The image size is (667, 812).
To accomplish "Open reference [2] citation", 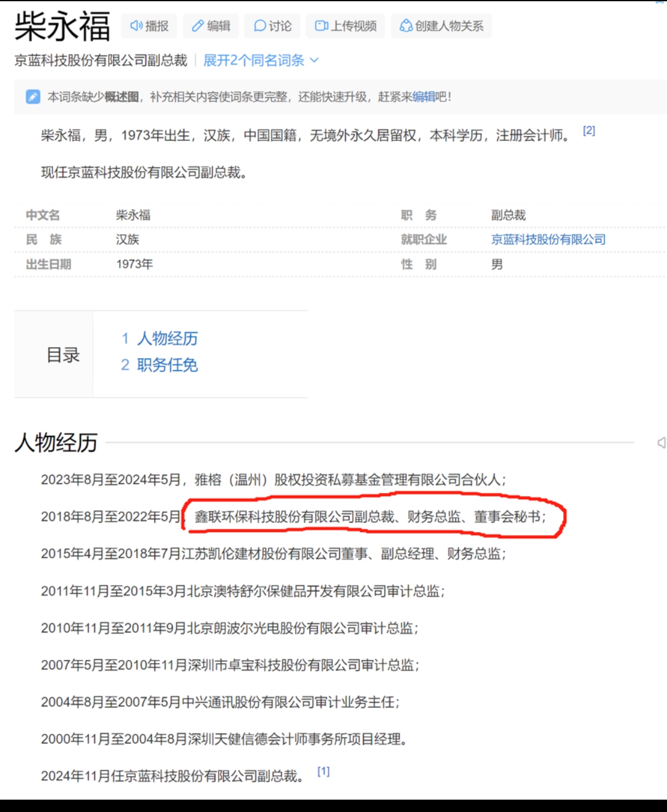I will coord(589,130).
